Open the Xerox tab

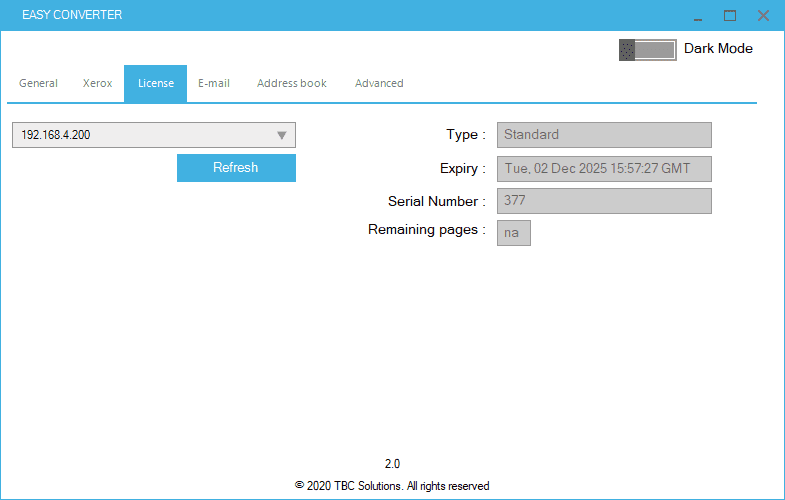pos(97,83)
